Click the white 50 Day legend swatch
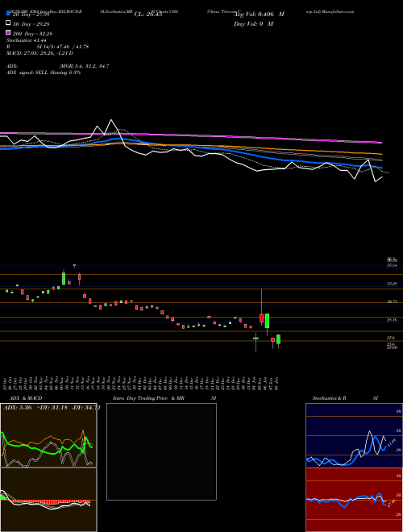403x532 pixels. pos(8,23)
